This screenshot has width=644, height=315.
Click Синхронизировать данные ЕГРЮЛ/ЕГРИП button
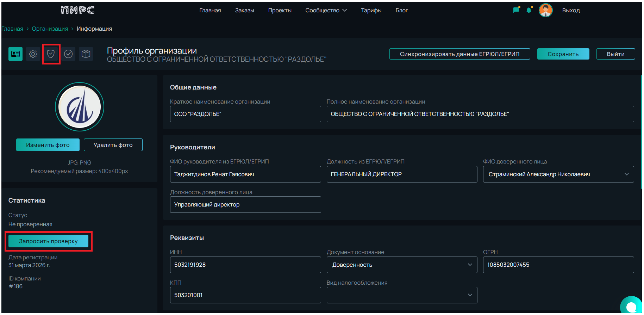point(459,54)
